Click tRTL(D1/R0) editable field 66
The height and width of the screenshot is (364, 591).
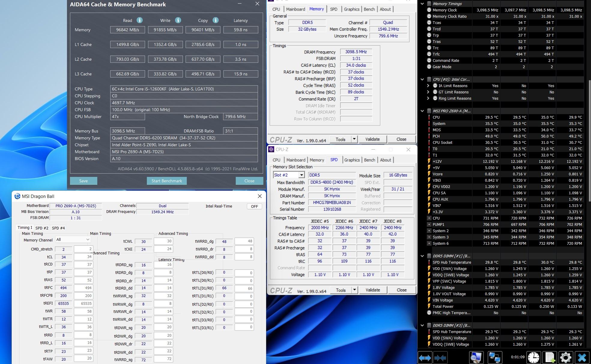244,288
